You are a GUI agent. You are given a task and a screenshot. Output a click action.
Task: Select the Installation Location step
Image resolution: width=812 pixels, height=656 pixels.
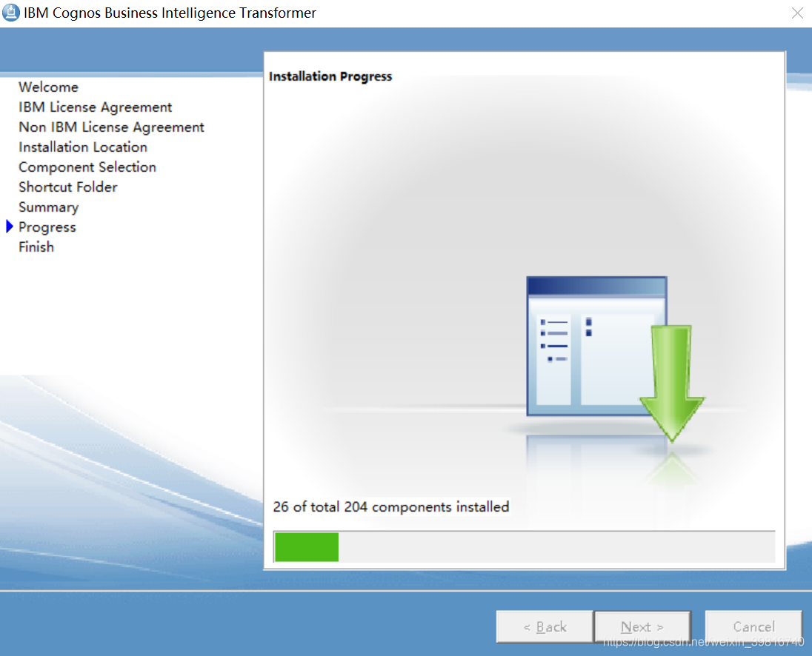point(83,147)
